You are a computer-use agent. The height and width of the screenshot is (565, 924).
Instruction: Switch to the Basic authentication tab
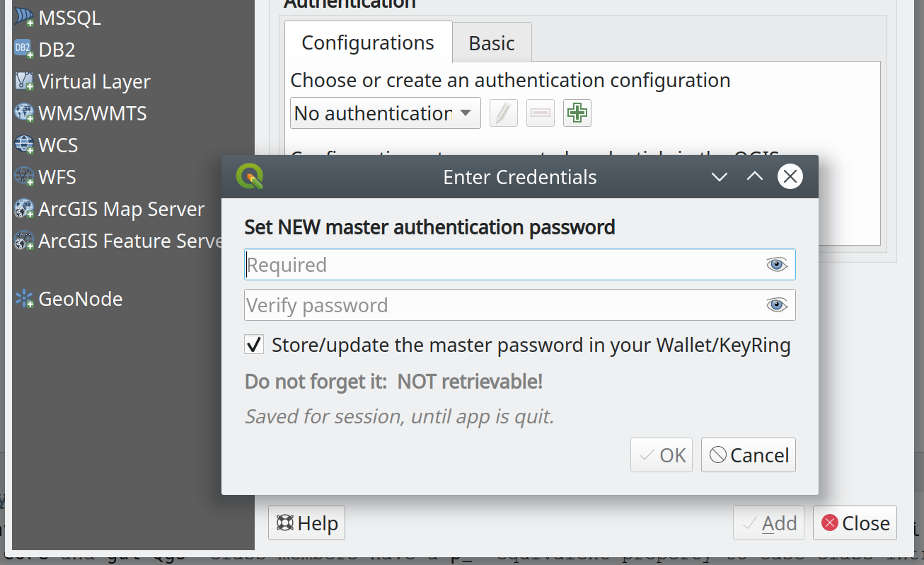[492, 43]
